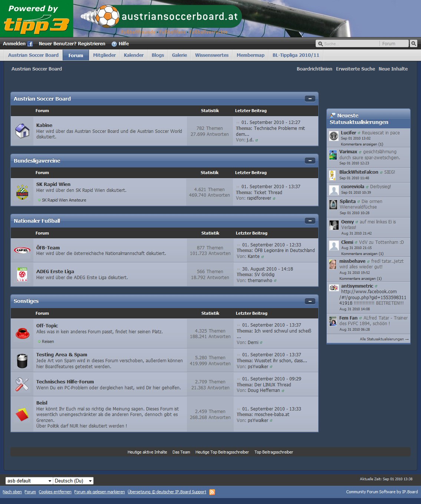Collapse the Bundesligavereine category
This screenshot has height=504, width=421.
coord(310,161)
